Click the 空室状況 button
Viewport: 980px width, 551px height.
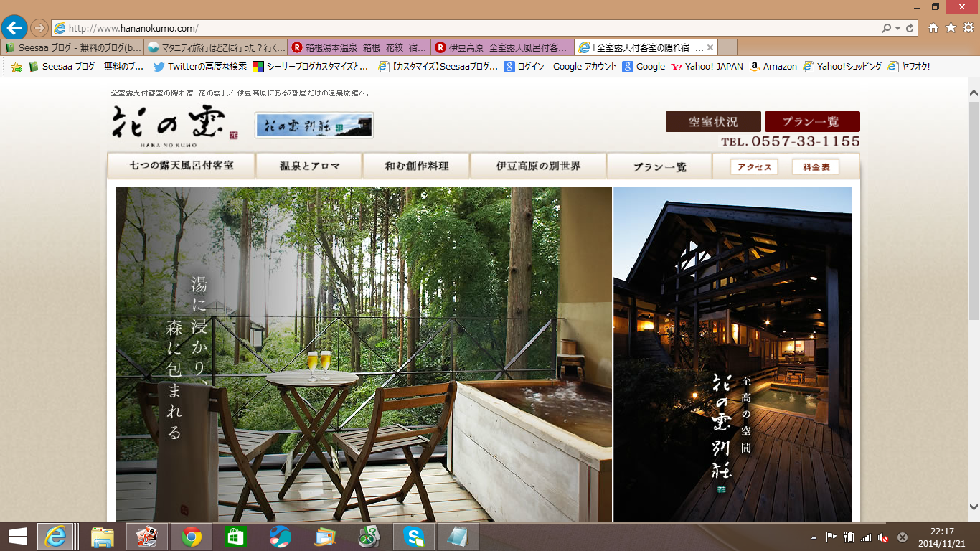(x=713, y=122)
